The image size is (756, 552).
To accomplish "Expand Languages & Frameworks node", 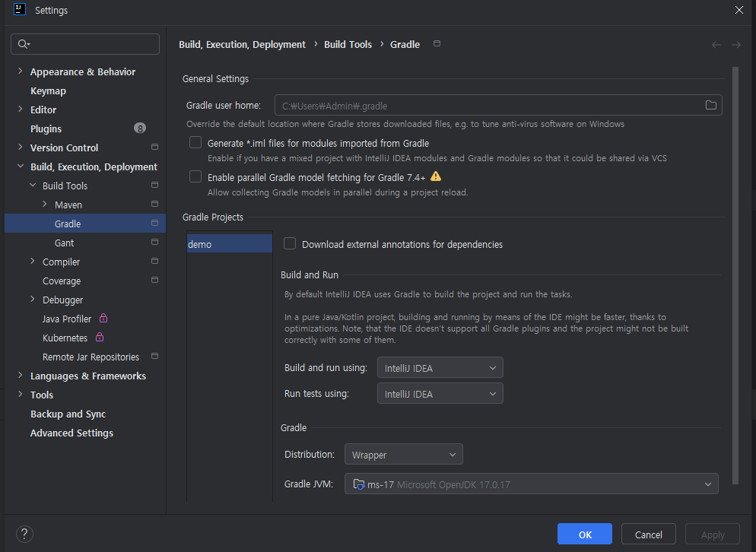I will (x=21, y=376).
